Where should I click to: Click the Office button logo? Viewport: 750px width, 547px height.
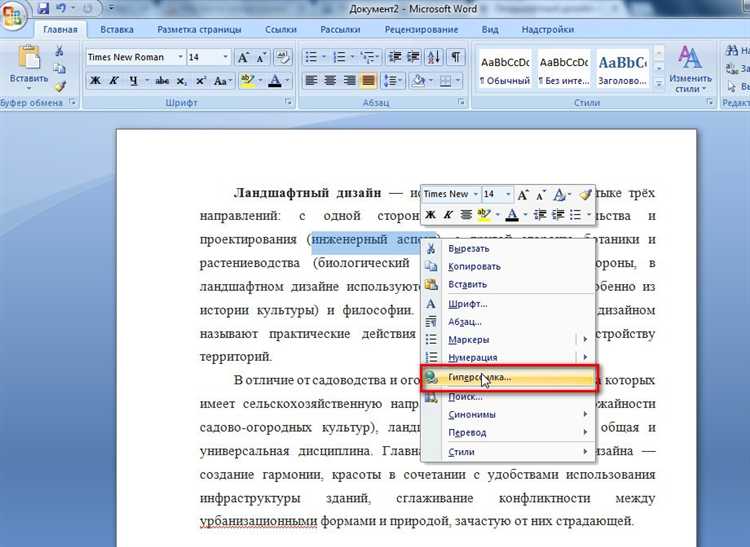11,14
